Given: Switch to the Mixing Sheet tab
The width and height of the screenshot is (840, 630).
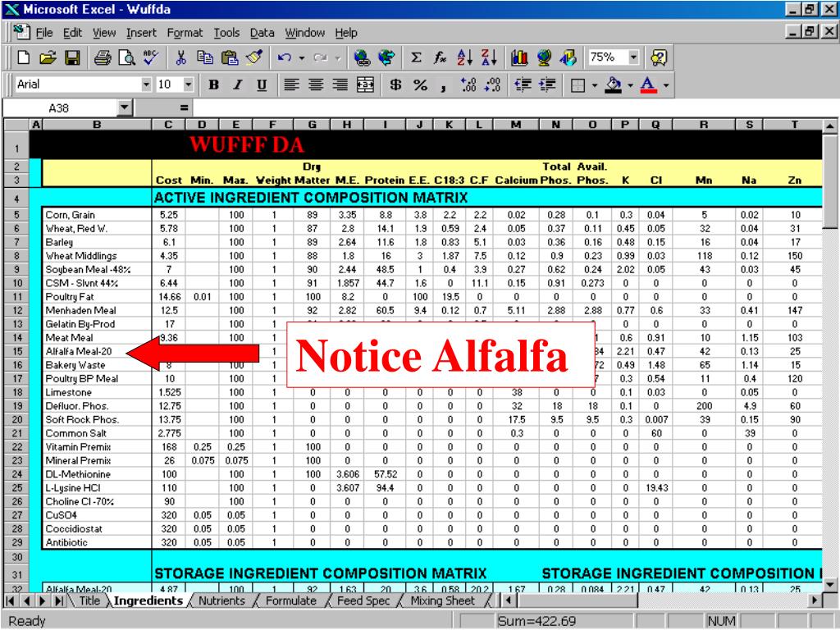Looking at the screenshot, I should click(442, 601).
